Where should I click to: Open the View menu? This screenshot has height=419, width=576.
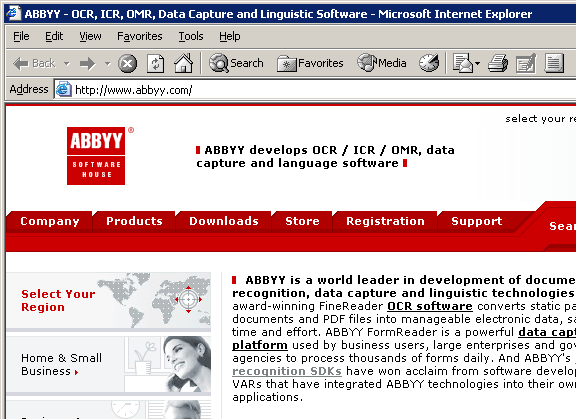90,36
